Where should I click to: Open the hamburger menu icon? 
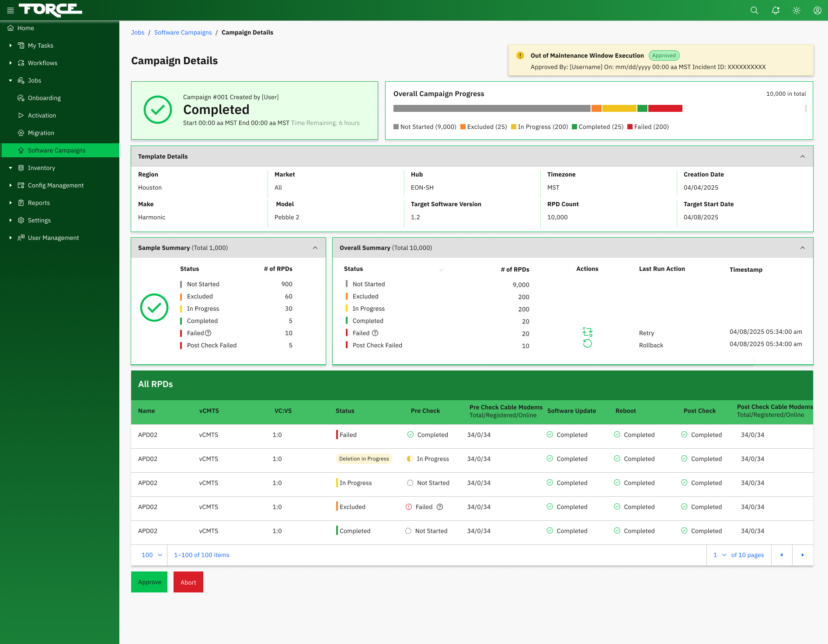(10, 10)
